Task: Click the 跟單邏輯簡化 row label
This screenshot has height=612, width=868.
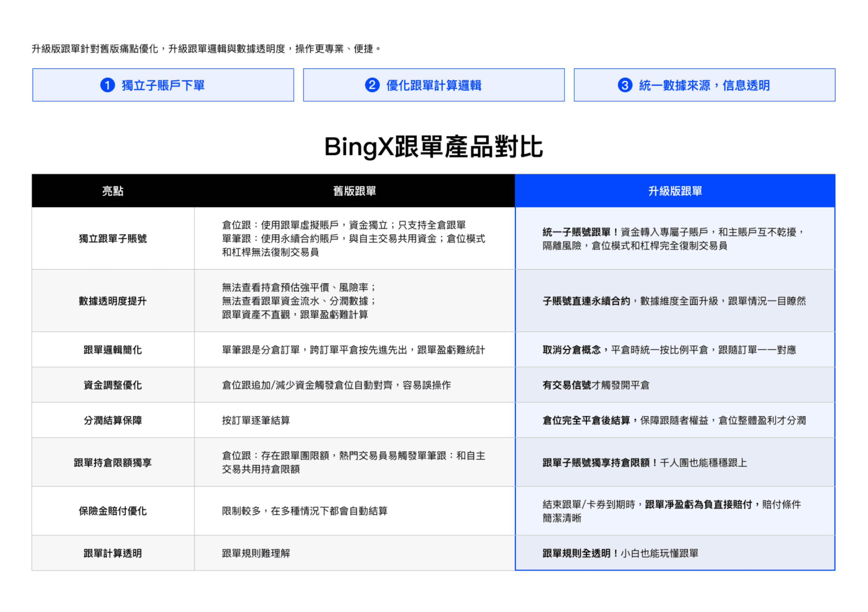Action: click(113, 350)
